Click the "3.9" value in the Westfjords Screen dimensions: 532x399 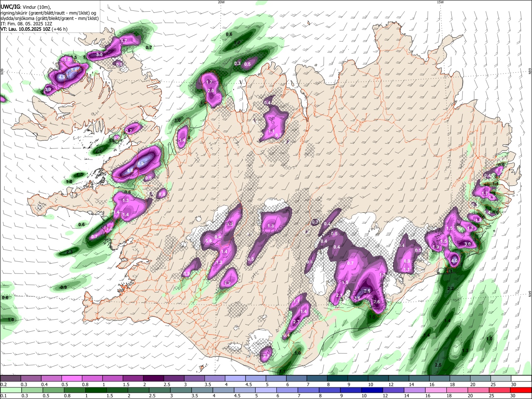click(x=48, y=89)
